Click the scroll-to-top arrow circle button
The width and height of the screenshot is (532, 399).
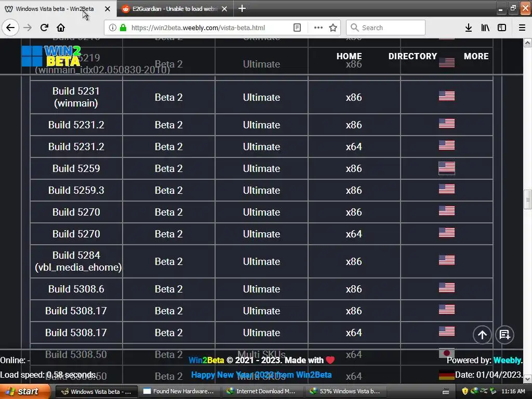click(482, 335)
